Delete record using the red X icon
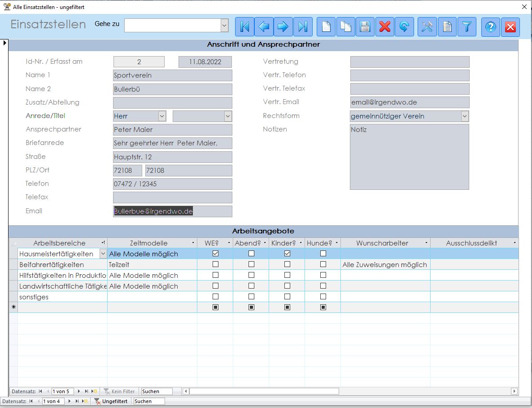 click(x=384, y=27)
